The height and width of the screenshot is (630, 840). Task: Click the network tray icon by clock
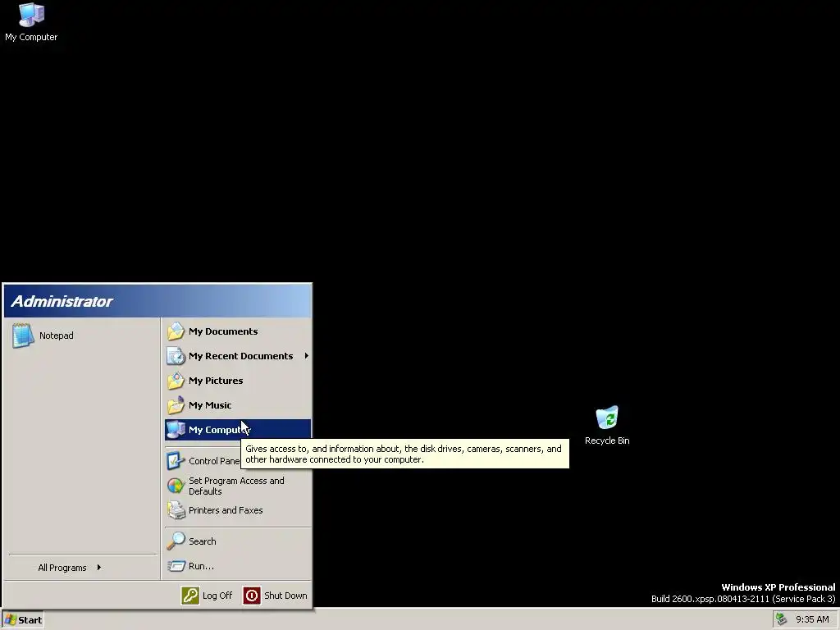(x=782, y=619)
